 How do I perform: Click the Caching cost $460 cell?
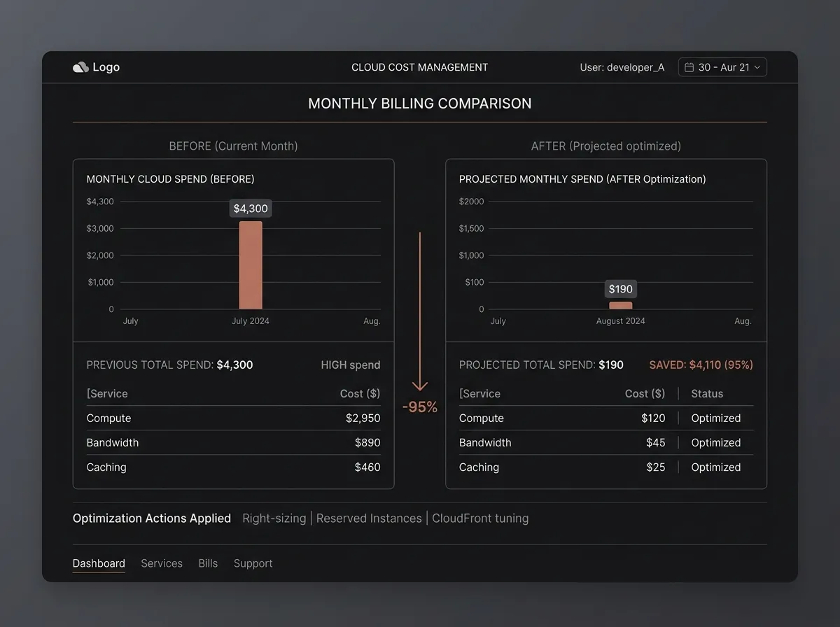point(367,467)
